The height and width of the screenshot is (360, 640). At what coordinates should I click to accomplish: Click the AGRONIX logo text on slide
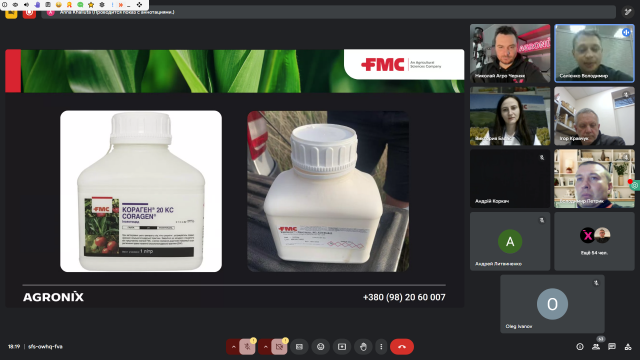point(53,297)
